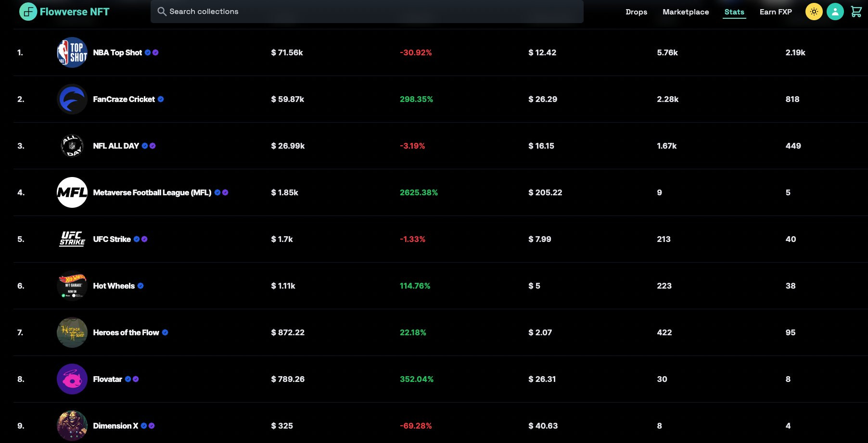Image resolution: width=868 pixels, height=443 pixels.
Task: Open the Marketplace menu item
Action: (686, 12)
